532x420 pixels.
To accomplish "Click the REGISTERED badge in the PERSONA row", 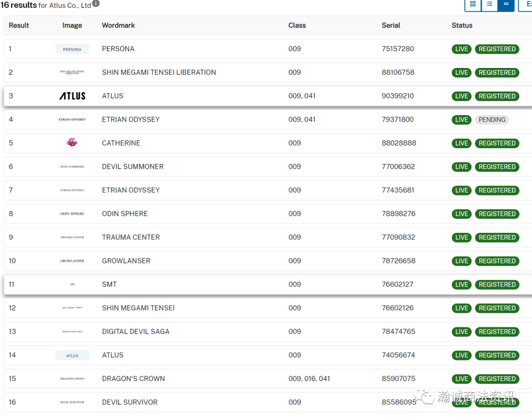I will pyautogui.click(x=497, y=49).
